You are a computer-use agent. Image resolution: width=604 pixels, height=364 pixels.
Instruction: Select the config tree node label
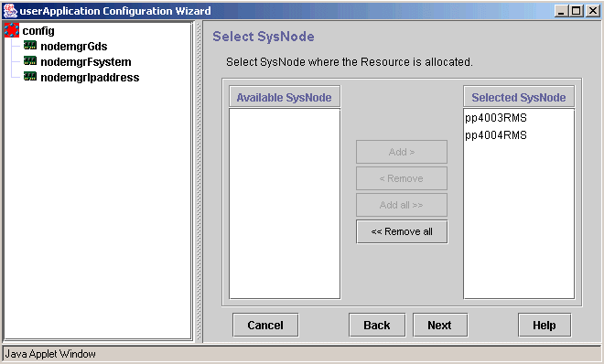coord(38,31)
